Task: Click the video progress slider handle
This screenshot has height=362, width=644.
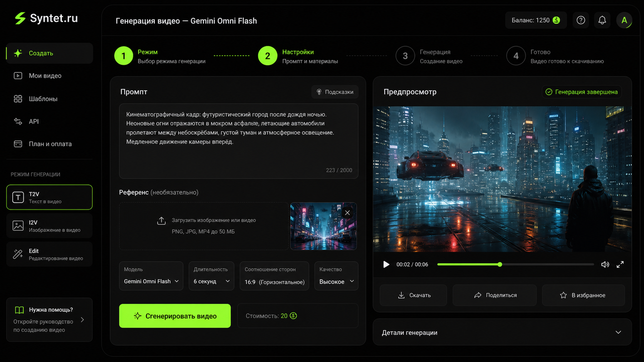Action: [x=500, y=264]
